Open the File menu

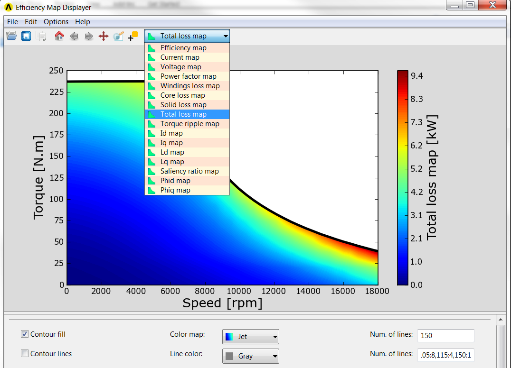12,22
